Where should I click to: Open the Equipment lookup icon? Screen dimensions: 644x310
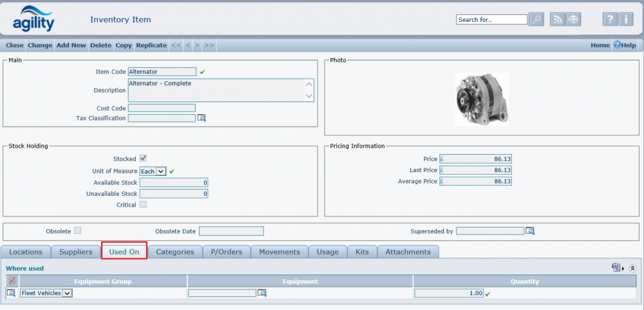tap(262, 293)
